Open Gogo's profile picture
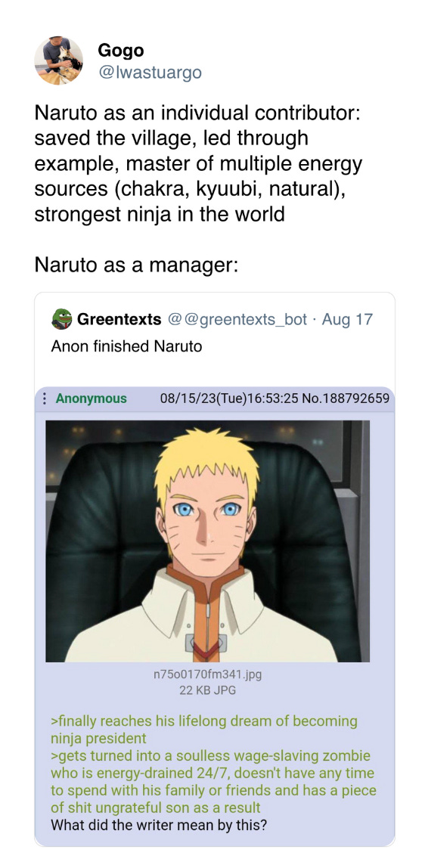 point(59,61)
